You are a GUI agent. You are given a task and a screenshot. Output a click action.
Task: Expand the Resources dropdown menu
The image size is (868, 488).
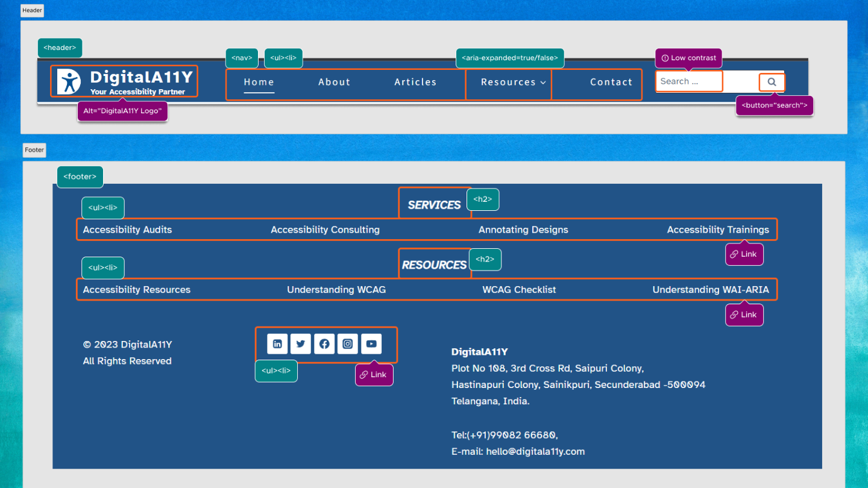pos(514,82)
